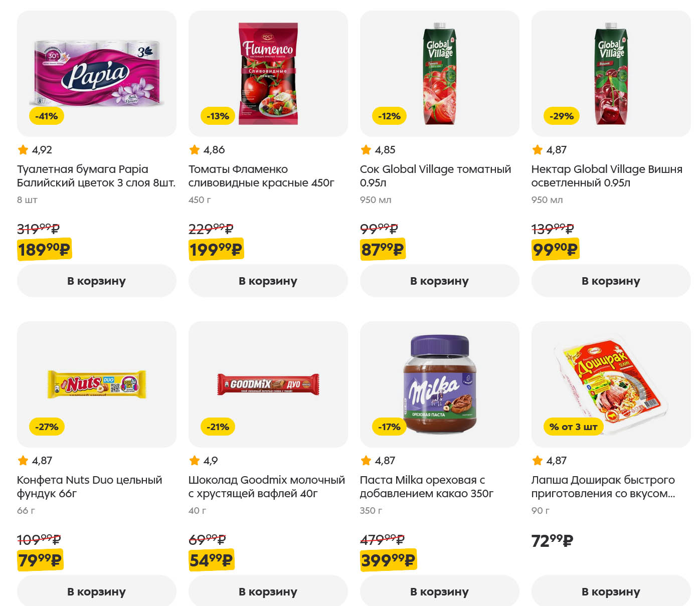
Task: Add Global Village cherry nectar to cart
Action: tap(611, 281)
